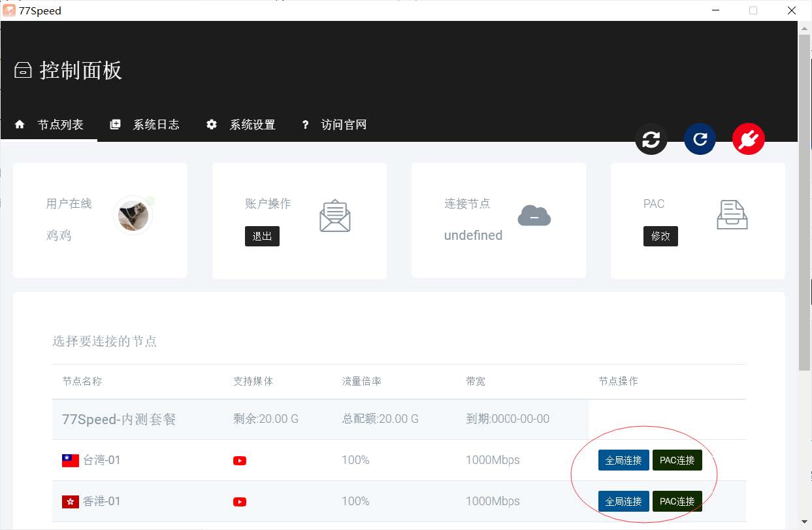The height and width of the screenshot is (530, 812).
Task: Click the 节点操作 column header
Action: (619, 381)
